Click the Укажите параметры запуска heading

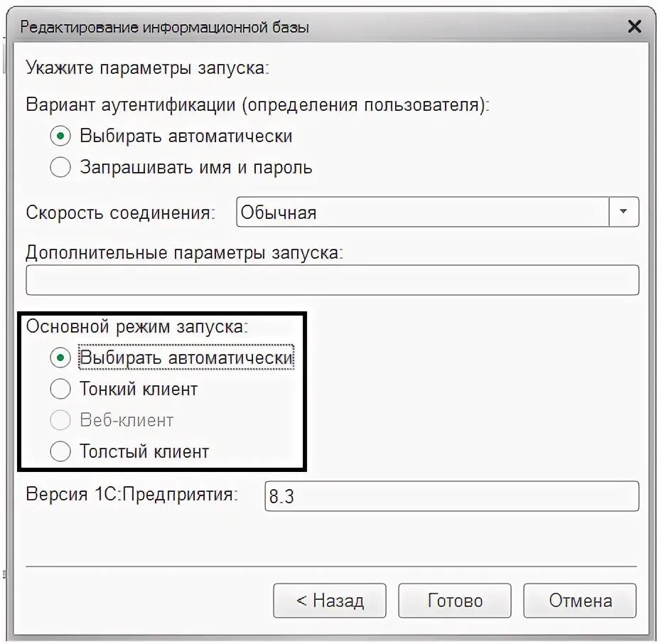coord(147,68)
